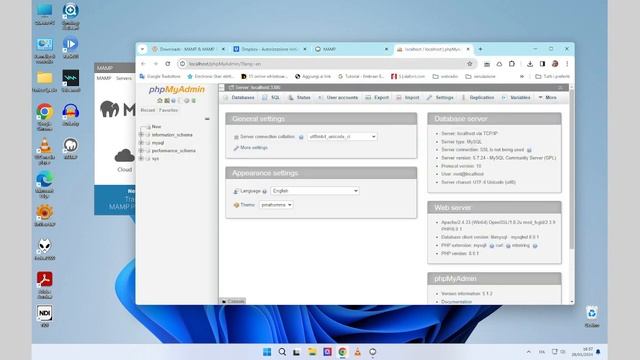Open the Google Traduttore bookmark
The width and height of the screenshot is (640, 360).
point(160,76)
